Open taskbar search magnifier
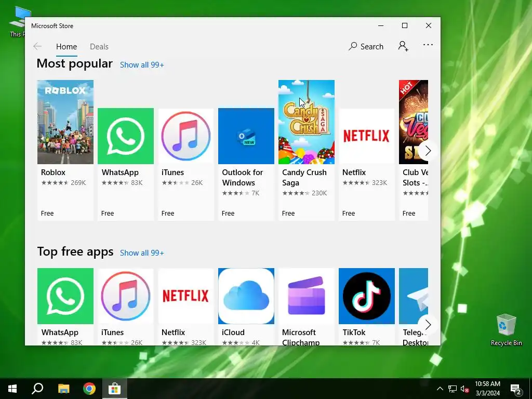This screenshot has height=399, width=532. (37, 389)
